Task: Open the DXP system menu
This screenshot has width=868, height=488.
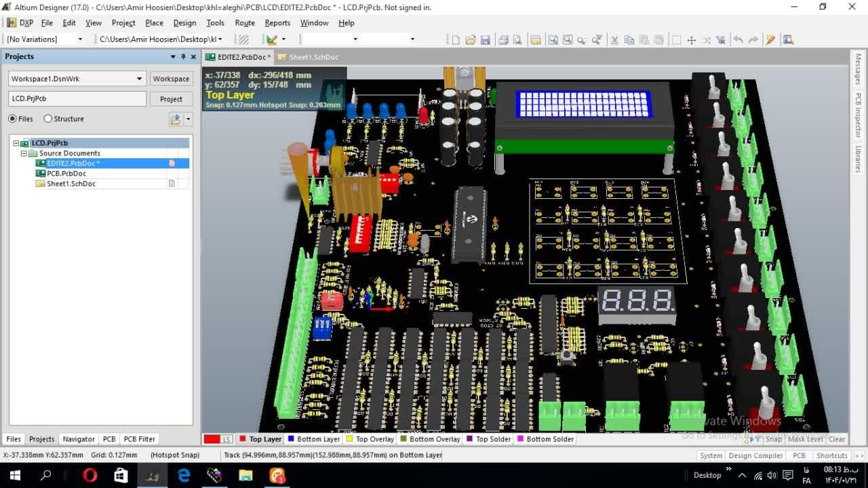Action: 20,22
